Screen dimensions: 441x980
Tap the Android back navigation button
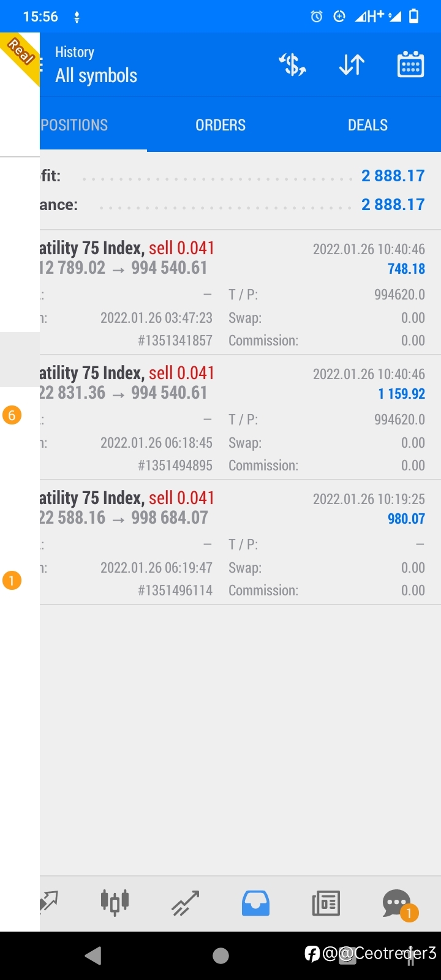tap(93, 956)
